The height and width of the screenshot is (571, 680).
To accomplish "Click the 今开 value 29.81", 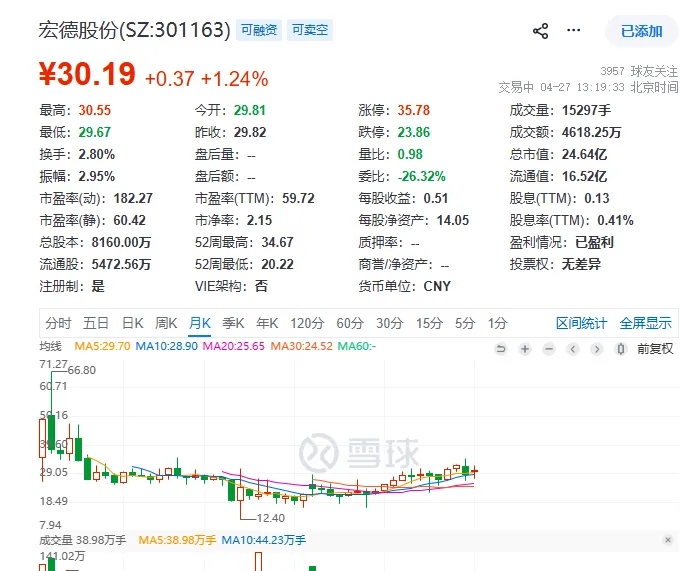I will pyautogui.click(x=250, y=110).
